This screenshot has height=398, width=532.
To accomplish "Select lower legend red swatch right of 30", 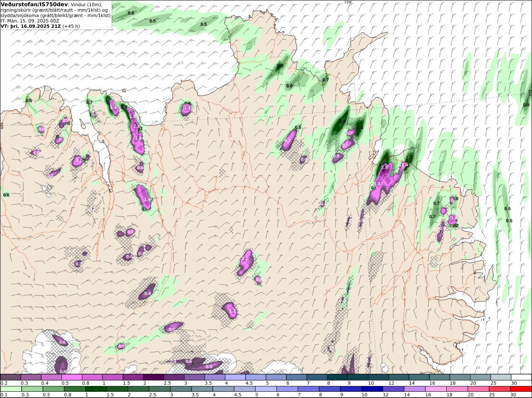I will (x=522, y=389).
